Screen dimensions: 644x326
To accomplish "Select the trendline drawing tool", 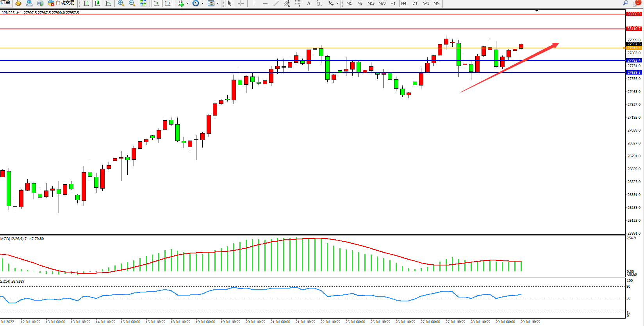I will (x=276, y=4).
